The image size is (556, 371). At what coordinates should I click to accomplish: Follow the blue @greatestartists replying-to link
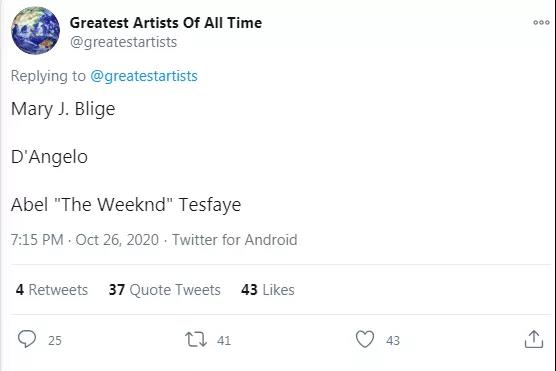tap(144, 76)
